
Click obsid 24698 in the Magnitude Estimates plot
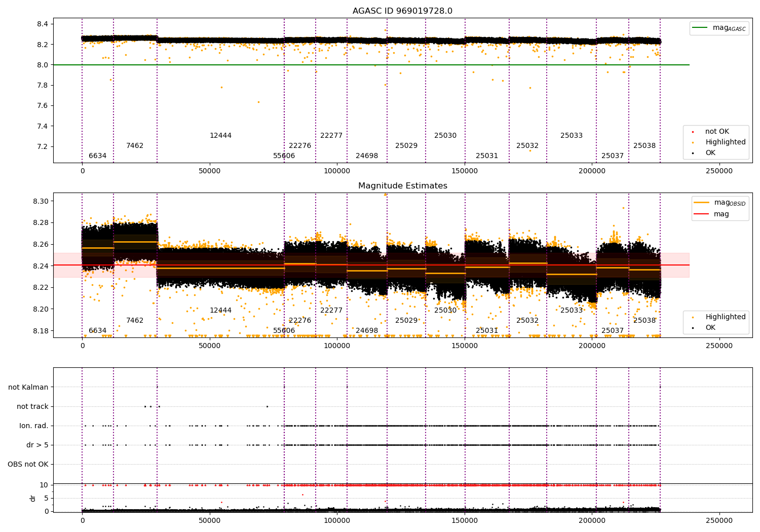(367, 331)
